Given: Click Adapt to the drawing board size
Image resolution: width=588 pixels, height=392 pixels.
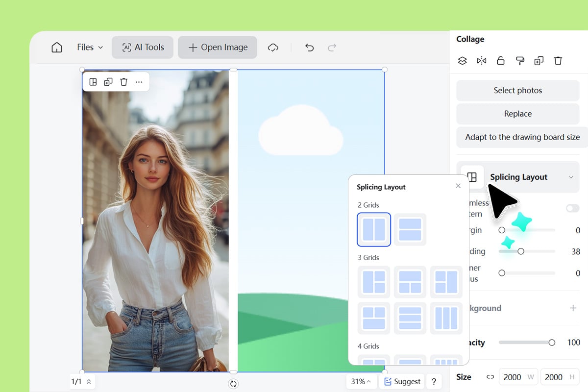Looking at the screenshot, I should (x=522, y=137).
